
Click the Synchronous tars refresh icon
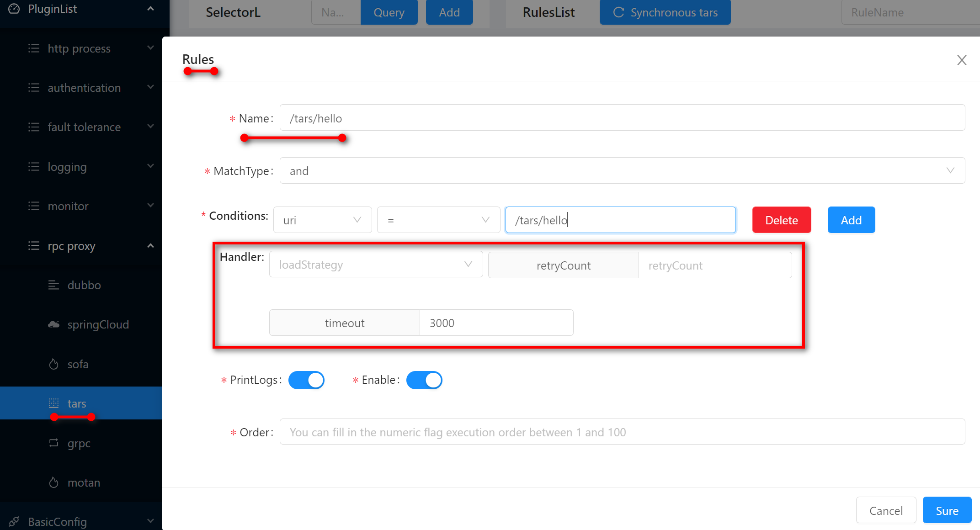[x=618, y=12]
